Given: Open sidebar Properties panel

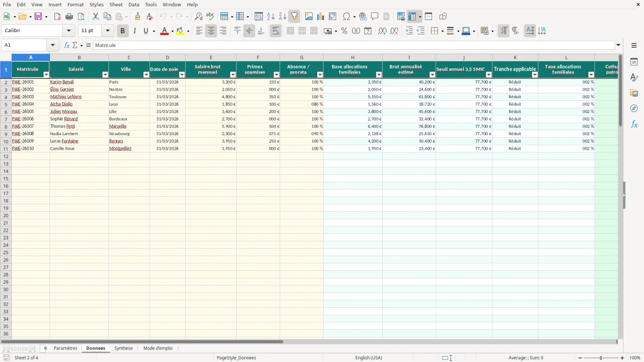Looking at the screenshot, I should 634,62.
